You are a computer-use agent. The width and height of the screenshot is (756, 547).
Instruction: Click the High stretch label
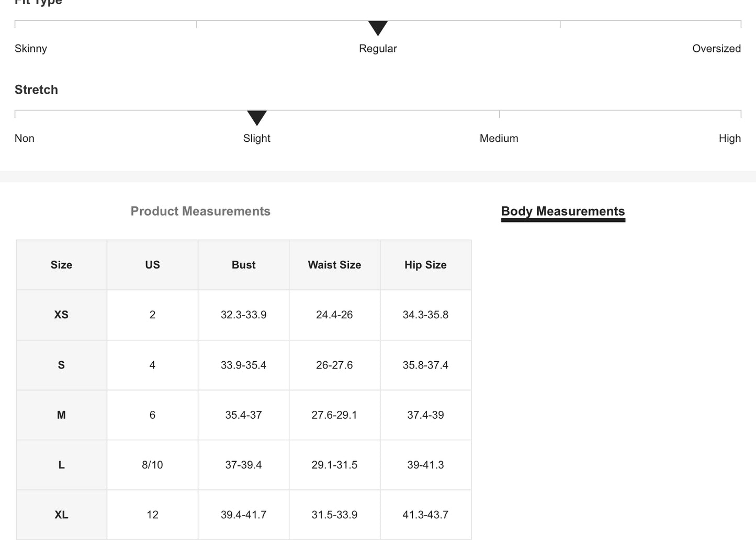729,139
